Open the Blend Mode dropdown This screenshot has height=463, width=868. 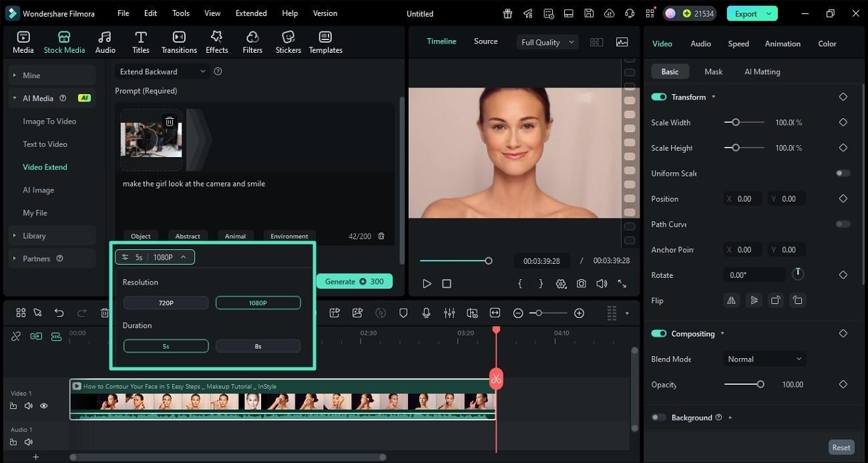tap(763, 359)
